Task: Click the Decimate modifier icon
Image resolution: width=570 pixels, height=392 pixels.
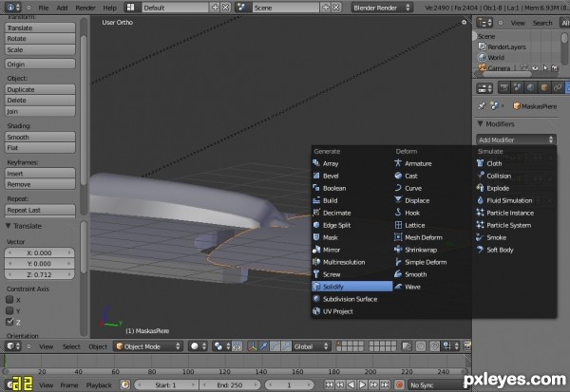Action: point(316,213)
